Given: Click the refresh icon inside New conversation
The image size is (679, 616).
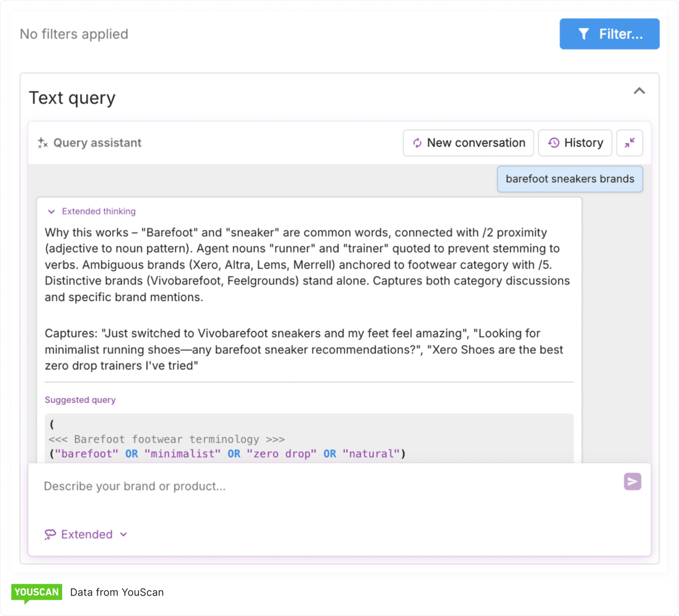Looking at the screenshot, I should click(418, 143).
